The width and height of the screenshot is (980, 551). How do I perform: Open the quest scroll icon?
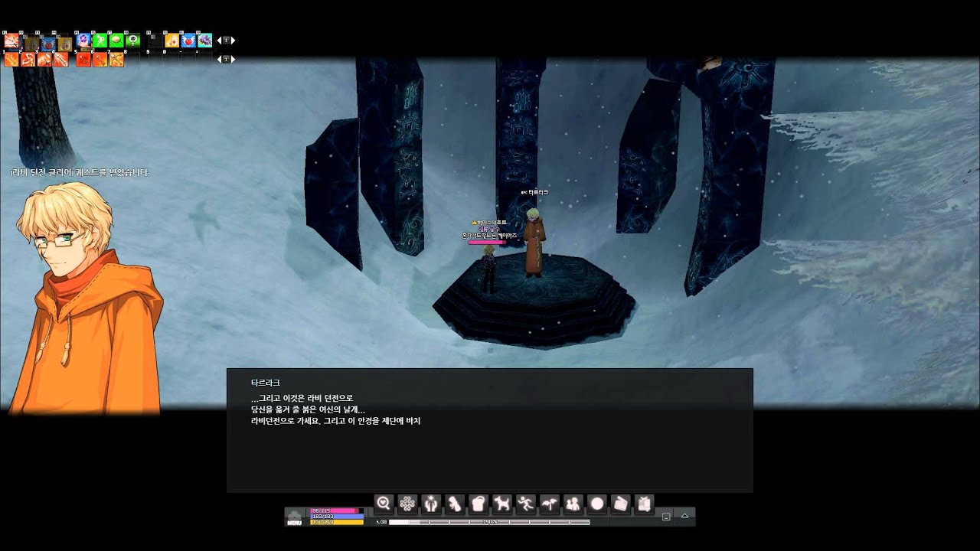click(x=454, y=504)
